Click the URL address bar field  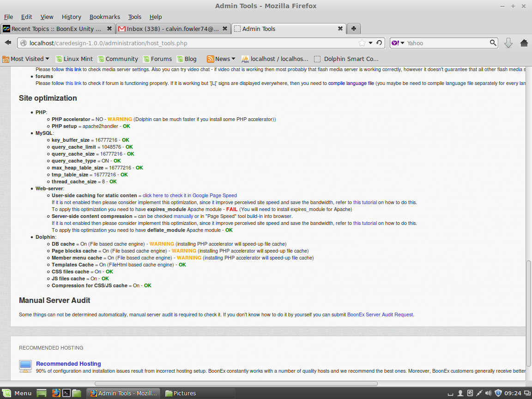coord(185,43)
